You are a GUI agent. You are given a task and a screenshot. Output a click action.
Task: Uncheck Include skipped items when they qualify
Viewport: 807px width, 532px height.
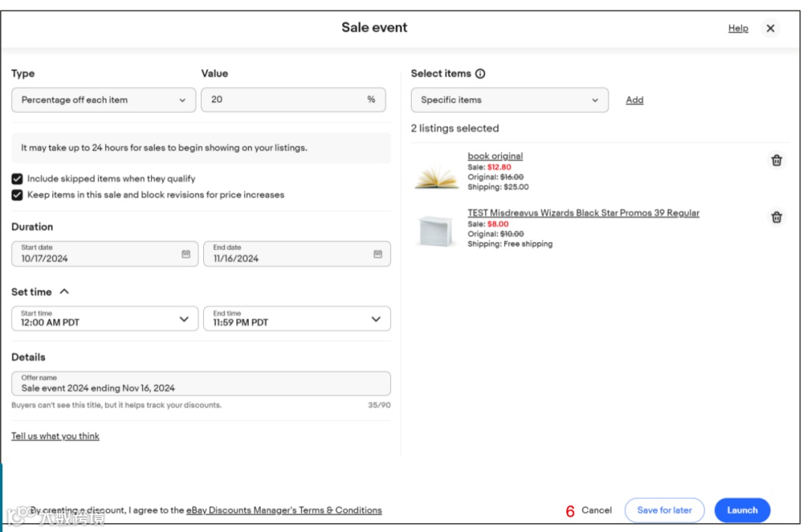tap(17, 179)
